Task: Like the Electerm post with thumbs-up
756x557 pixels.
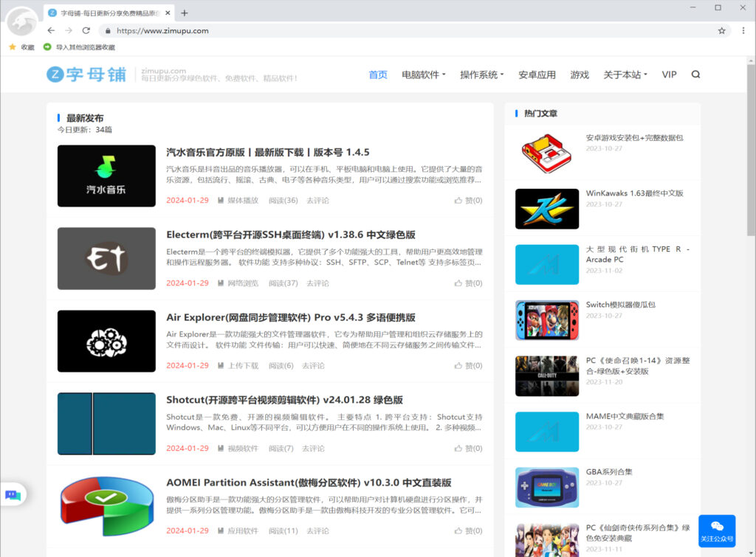Action: pos(468,283)
